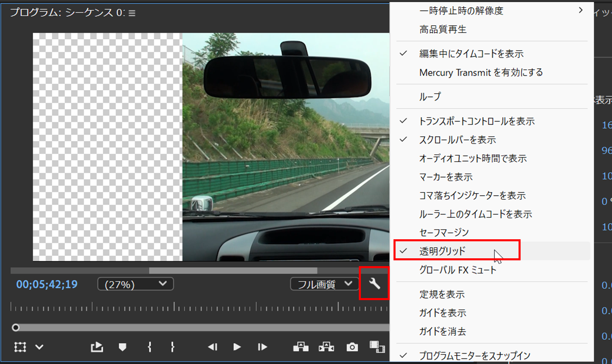Toggle 透明グリッド in the menu

[x=442, y=250]
